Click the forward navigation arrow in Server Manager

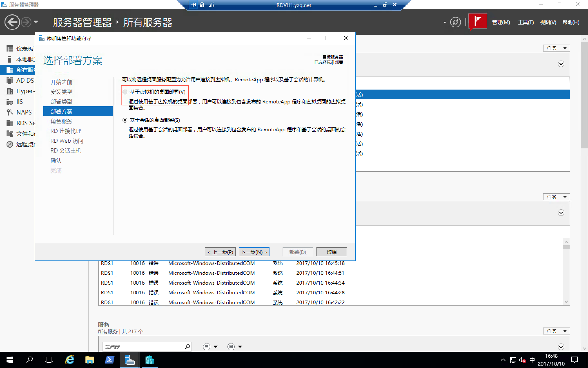(26, 22)
